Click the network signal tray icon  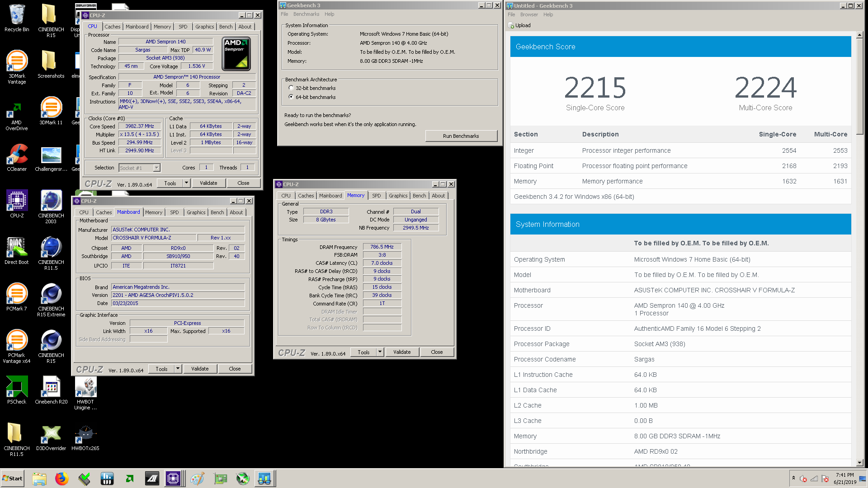pyautogui.click(x=814, y=479)
